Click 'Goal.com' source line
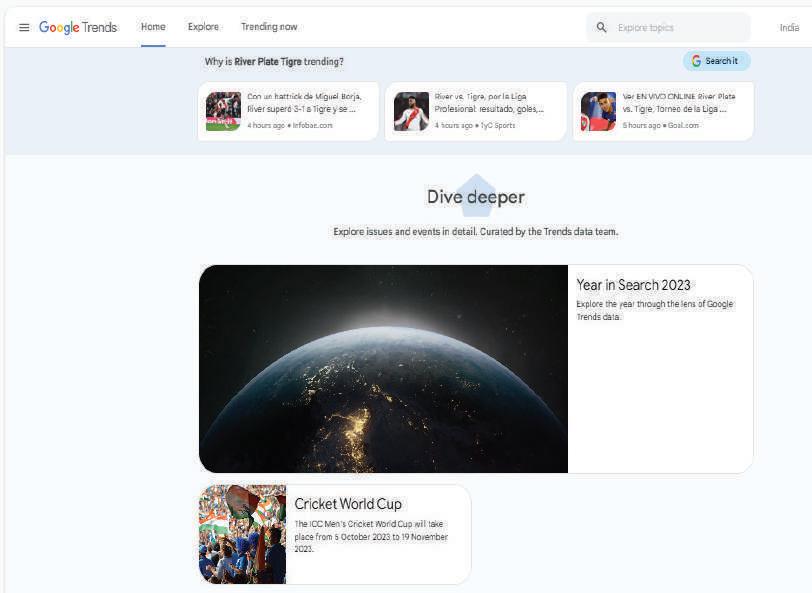Screen dimensions: 812x593 pos(661,125)
